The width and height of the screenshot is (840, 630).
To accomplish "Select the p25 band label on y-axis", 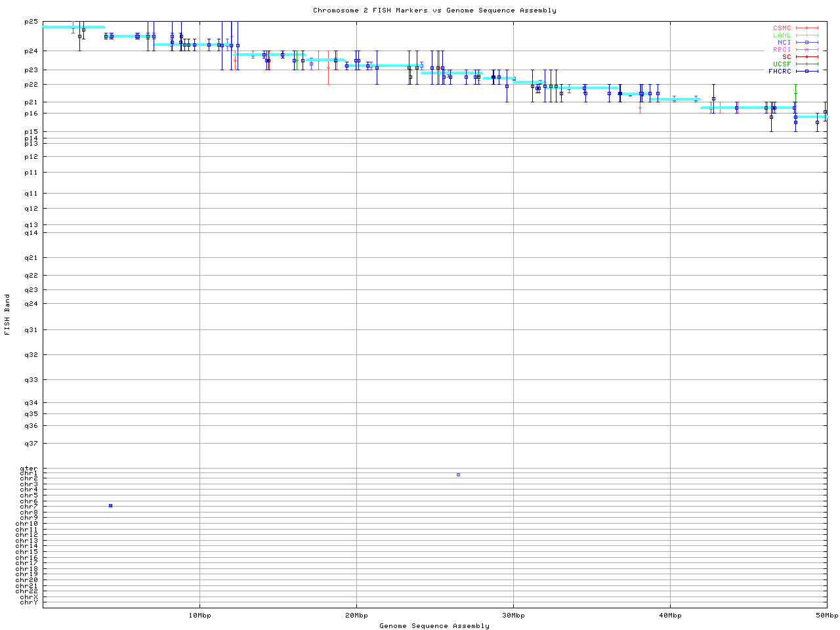I will click(31, 22).
